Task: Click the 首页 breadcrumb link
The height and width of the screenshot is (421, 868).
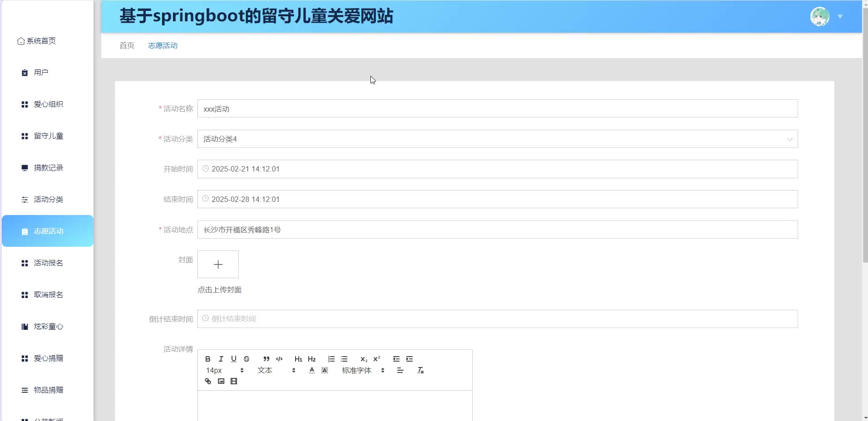Action: point(127,45)
